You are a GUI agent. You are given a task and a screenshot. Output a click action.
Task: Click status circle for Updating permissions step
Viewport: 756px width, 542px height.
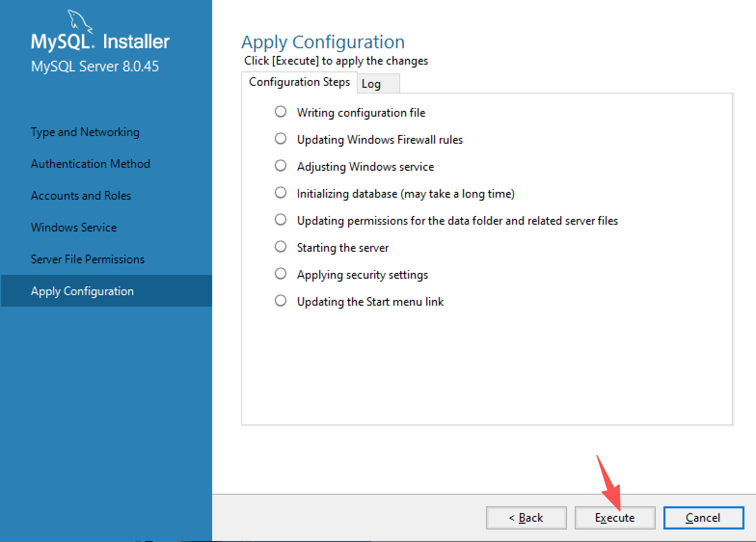[281, 220]
